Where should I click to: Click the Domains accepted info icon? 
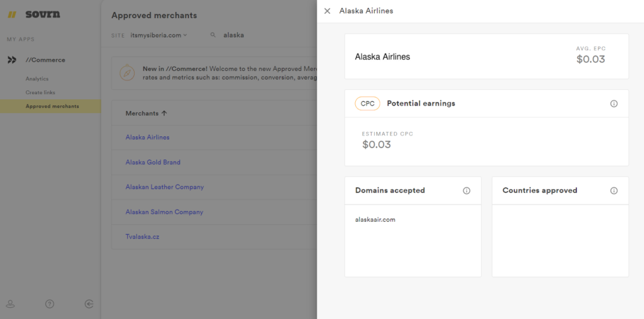coord(467,191)
